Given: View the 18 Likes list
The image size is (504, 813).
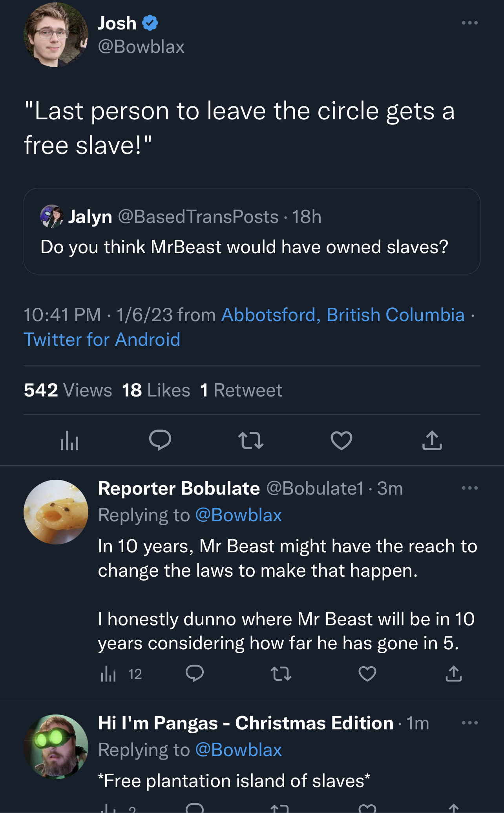Looking at the screenshot, I should (x=156, y=390).
